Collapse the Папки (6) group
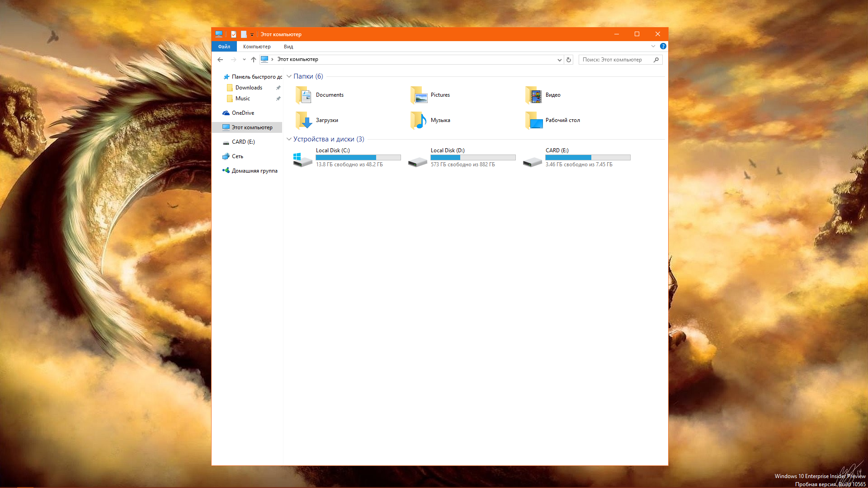 (x=289, y=76)
